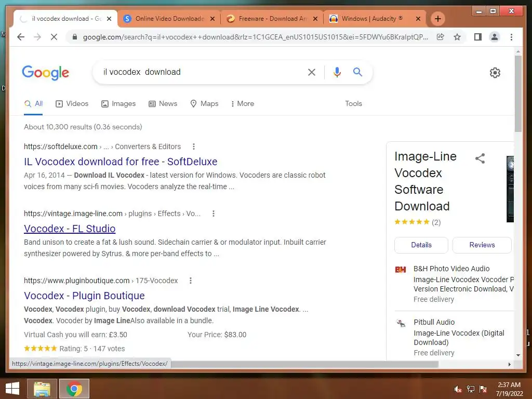The height and width of the screenshot is (399, 532).
Task: Go back to the previous page
Action: (x=21, y=37)
